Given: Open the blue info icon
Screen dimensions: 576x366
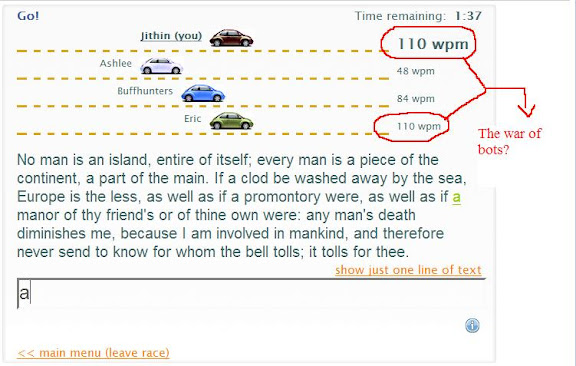Looking at the screenshot, I should click(472, 325).
